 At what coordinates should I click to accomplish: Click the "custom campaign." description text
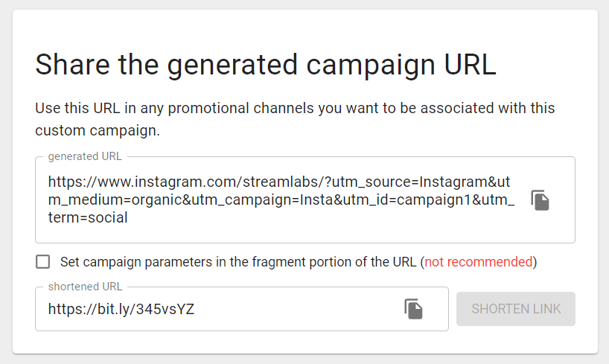point(98,130)
